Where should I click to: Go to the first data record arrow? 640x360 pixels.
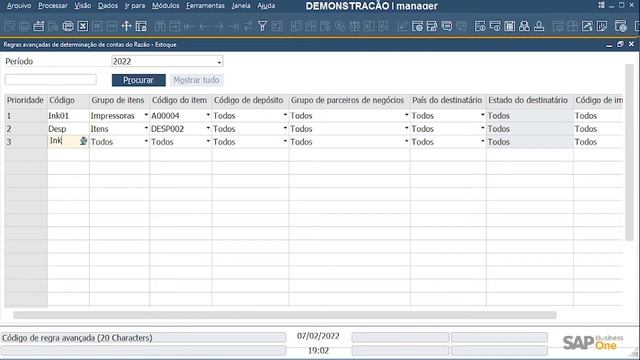189,26
